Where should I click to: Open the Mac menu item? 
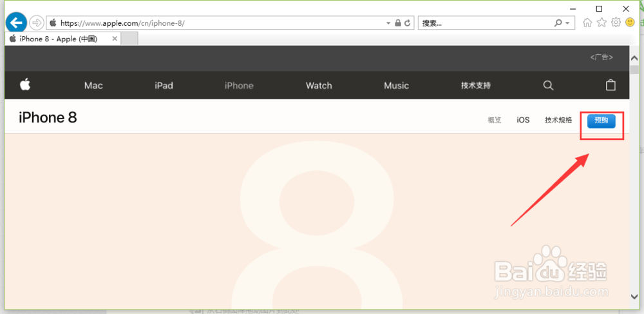(93, 86)
